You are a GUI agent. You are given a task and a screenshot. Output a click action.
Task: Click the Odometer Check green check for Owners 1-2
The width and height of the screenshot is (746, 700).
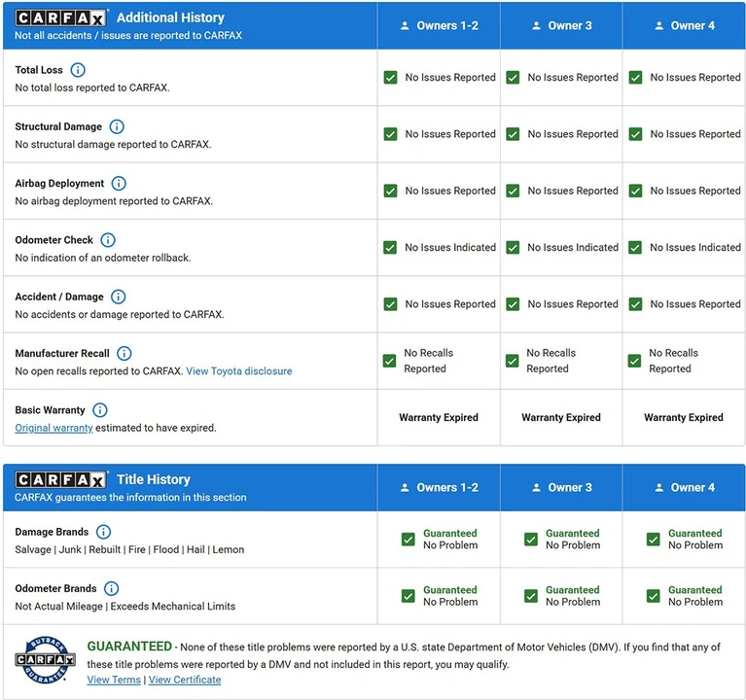pyautogui.click(x=390, y=247)
